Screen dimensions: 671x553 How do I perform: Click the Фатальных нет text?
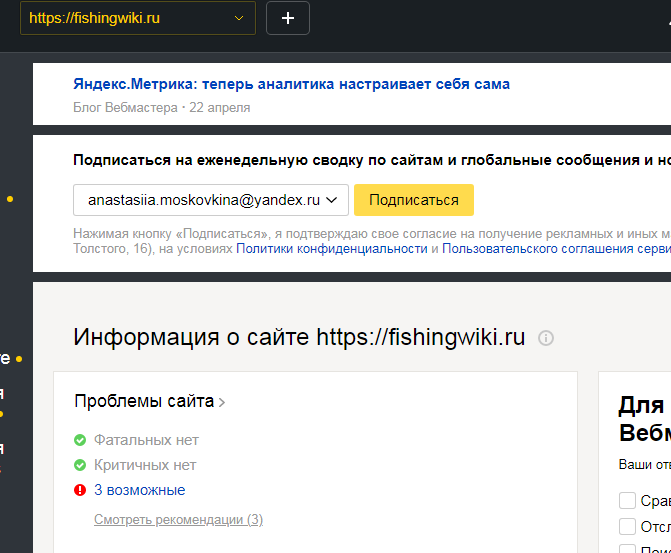[146, 440]
